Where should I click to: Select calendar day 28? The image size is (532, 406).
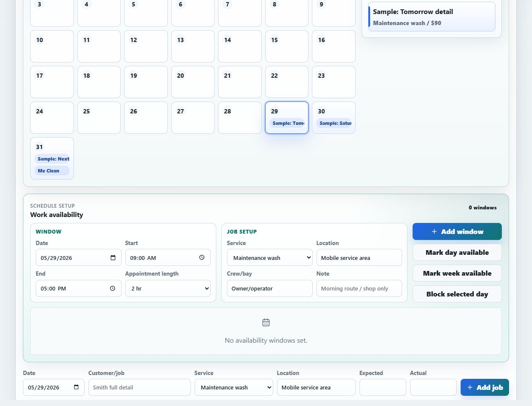coord(240,118)
